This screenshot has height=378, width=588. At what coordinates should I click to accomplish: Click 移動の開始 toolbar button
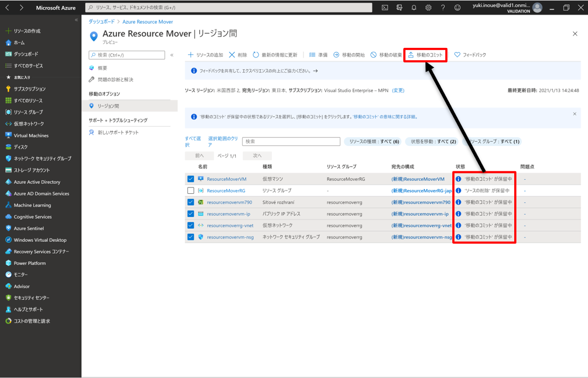(x=349, y=55)
